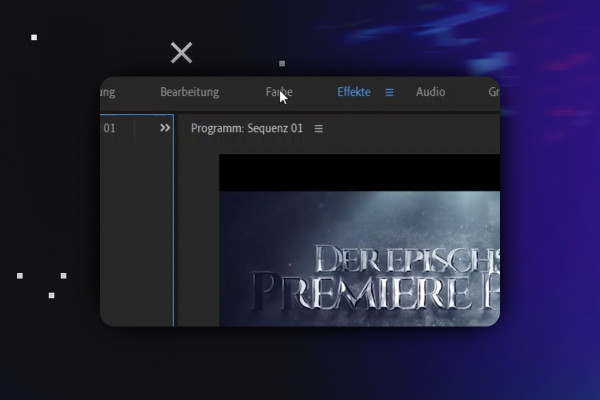
Task: Switch to the Bearbeitung workspace tab
Action: (189, 92)
